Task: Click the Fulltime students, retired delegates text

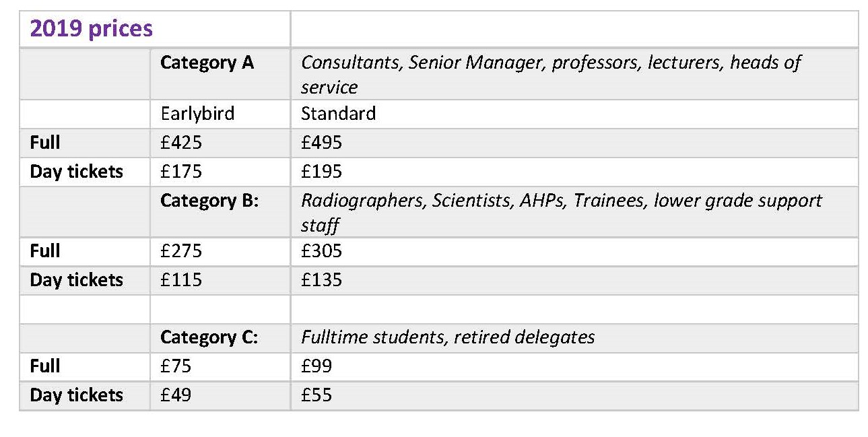Action: 448,337
